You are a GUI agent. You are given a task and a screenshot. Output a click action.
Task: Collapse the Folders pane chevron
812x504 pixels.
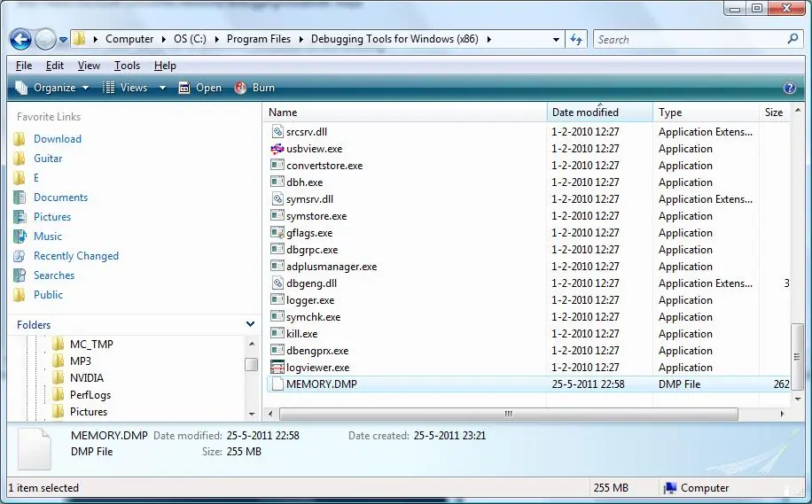[x=250, y=324]
